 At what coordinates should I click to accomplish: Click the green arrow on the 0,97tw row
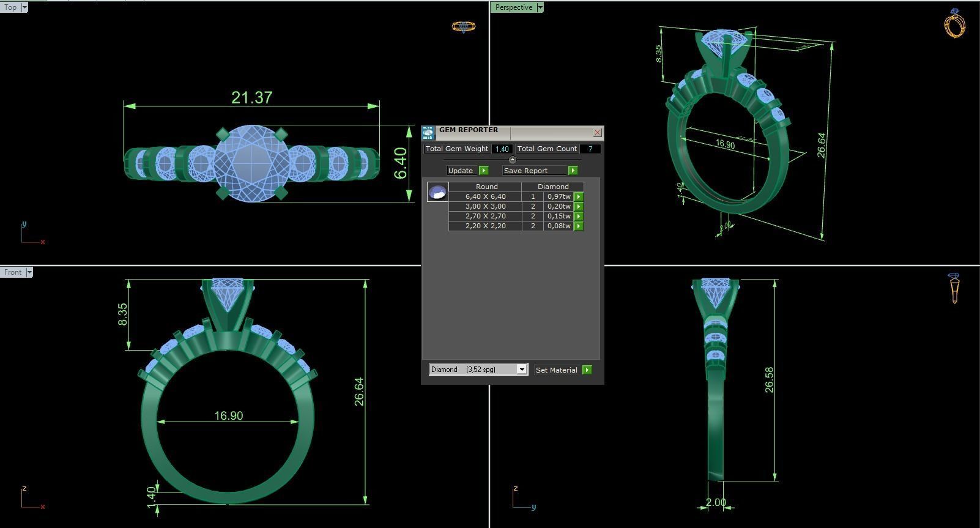[x=579, y=197]
